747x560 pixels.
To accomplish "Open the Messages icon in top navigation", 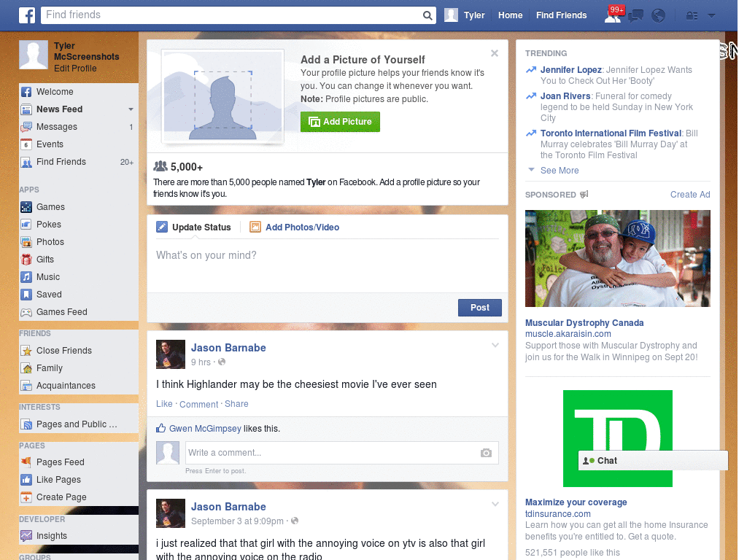I will click(635, 15).
